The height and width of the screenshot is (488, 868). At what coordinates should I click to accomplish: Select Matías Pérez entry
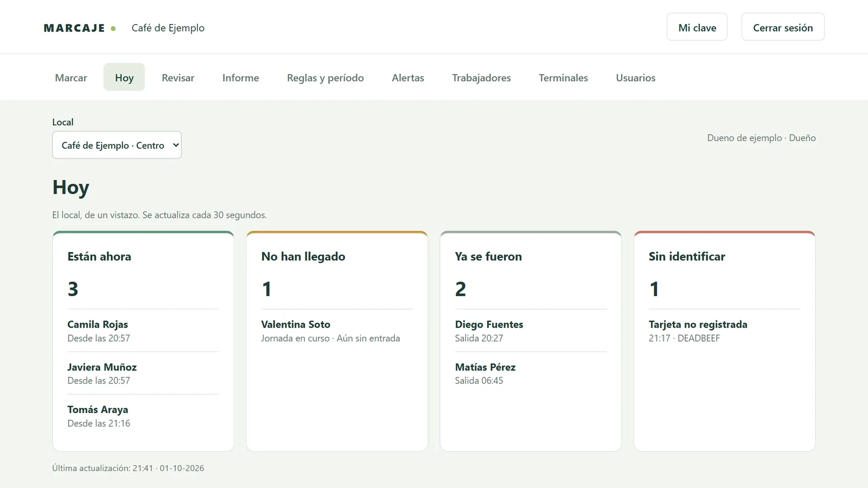tap(485, 367)
